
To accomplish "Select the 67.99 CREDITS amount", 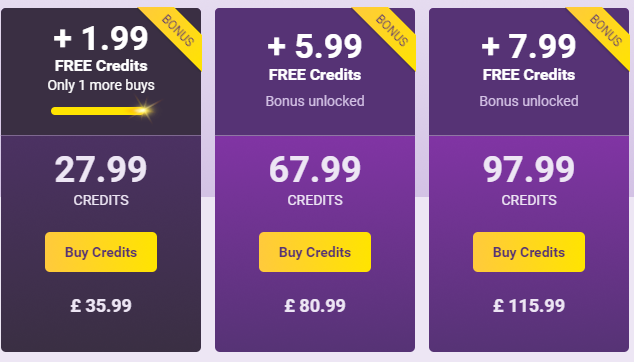I will (x=315, y=181).
